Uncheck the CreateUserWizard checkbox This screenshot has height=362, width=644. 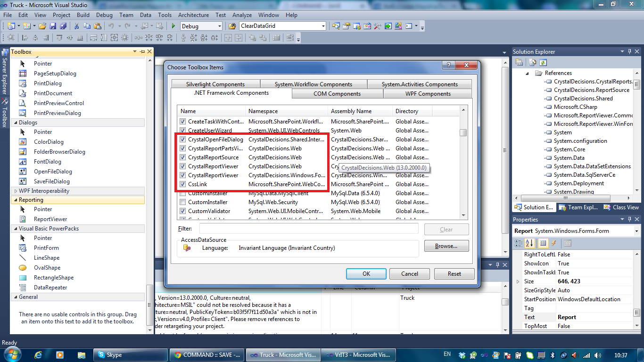tap(183, 131)
